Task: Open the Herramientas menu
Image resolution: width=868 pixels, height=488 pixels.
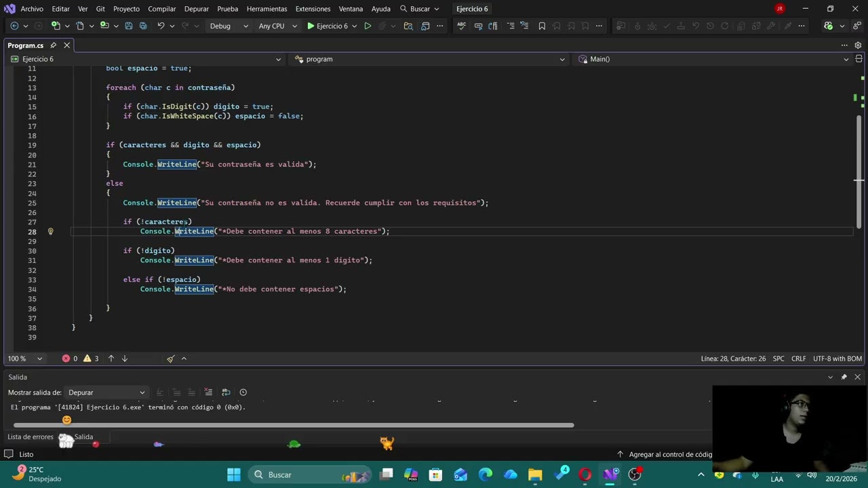Action: click(x=267, y=9)
